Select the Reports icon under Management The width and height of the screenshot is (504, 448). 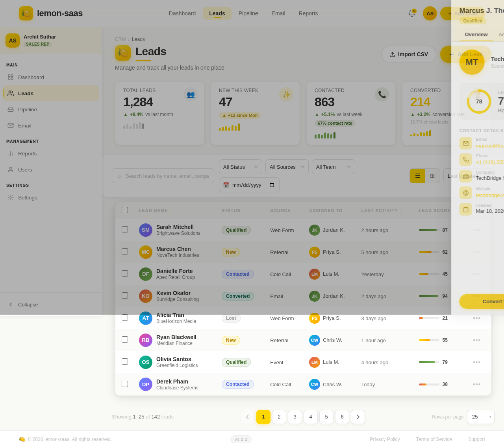tap(10, 153)
